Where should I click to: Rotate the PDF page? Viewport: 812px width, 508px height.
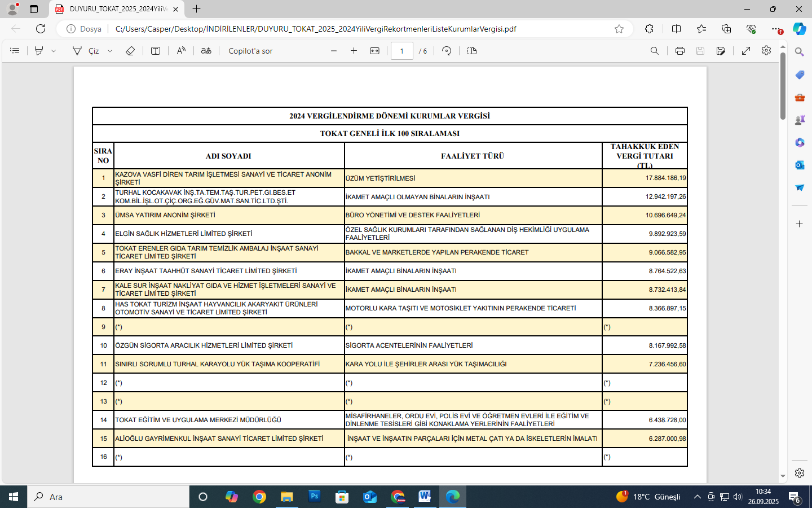click(447, 51)
